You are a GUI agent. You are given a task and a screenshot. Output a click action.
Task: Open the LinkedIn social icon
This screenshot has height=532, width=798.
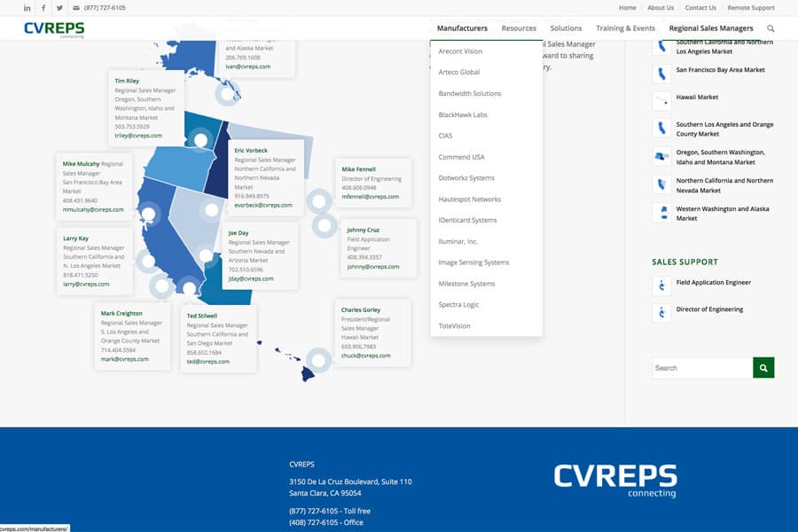tap(27, 8)
